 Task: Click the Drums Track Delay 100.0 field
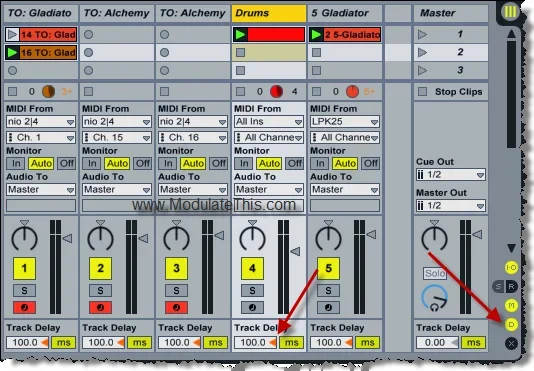tap(255, 342)
